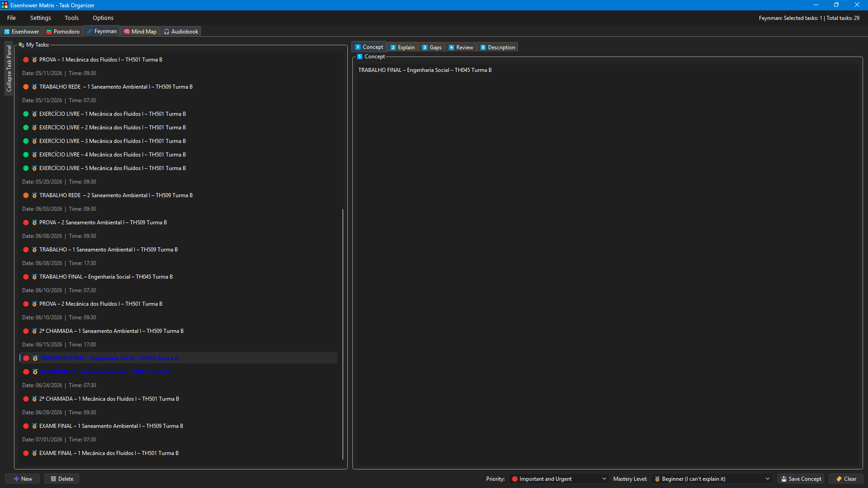The image size is (868, 488).
Task: Click green dot of EXERCÍCIO LIVRE – 3
Action: coord(26,141)
